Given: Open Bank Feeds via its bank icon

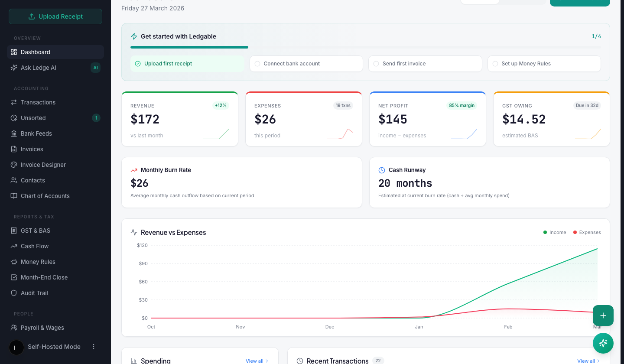Looking at the screenshot, I should 14,133.
